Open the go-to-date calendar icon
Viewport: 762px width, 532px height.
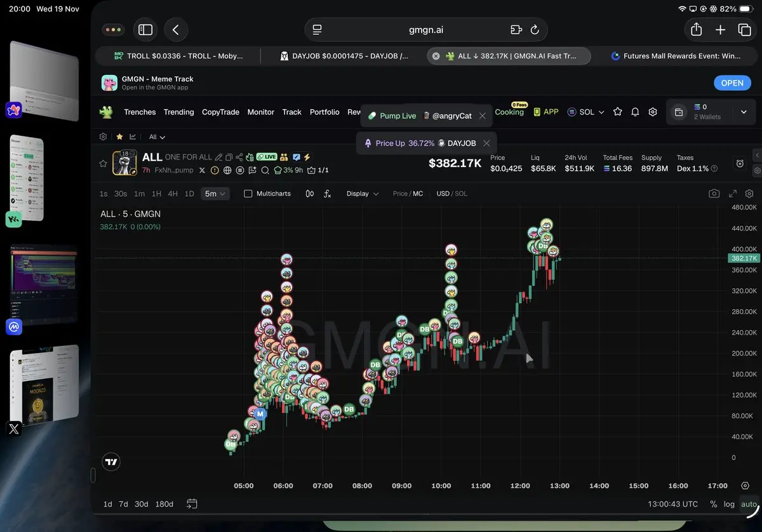click(x=192, y=504)
